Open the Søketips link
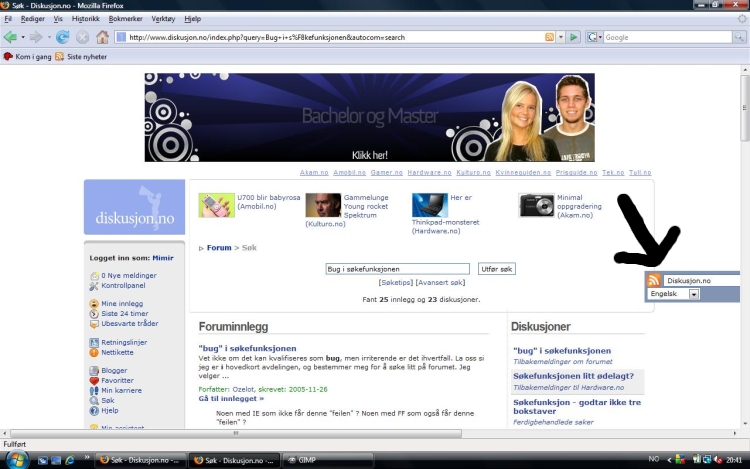Screen dimensions: 750x469 (396, 283)
